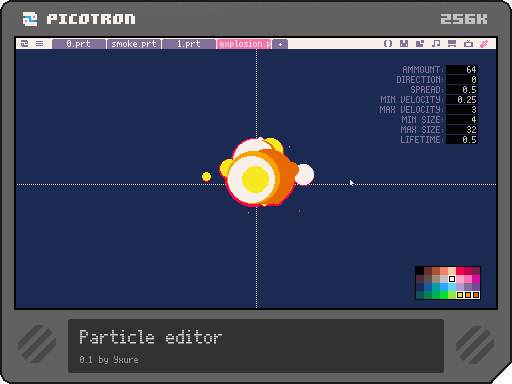Switch to the 0.prt tab
The height and width of the screenshot is (384, 512).
click(x=79, y=44)
